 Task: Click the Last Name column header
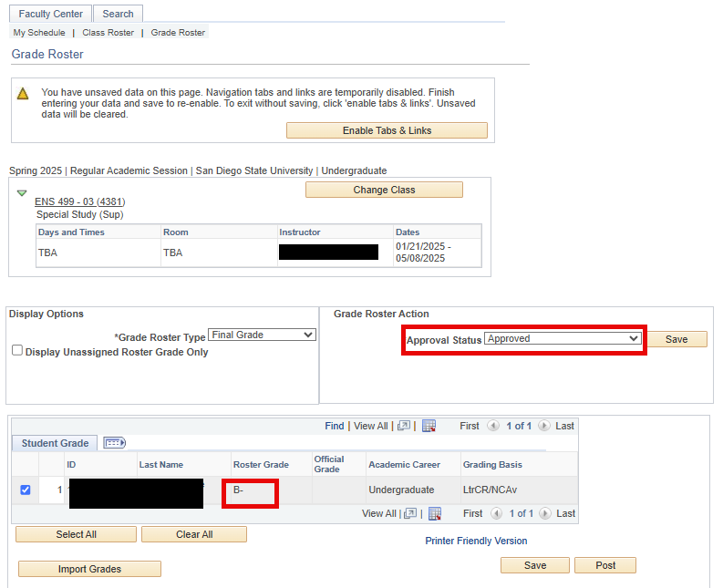(161, 464)
